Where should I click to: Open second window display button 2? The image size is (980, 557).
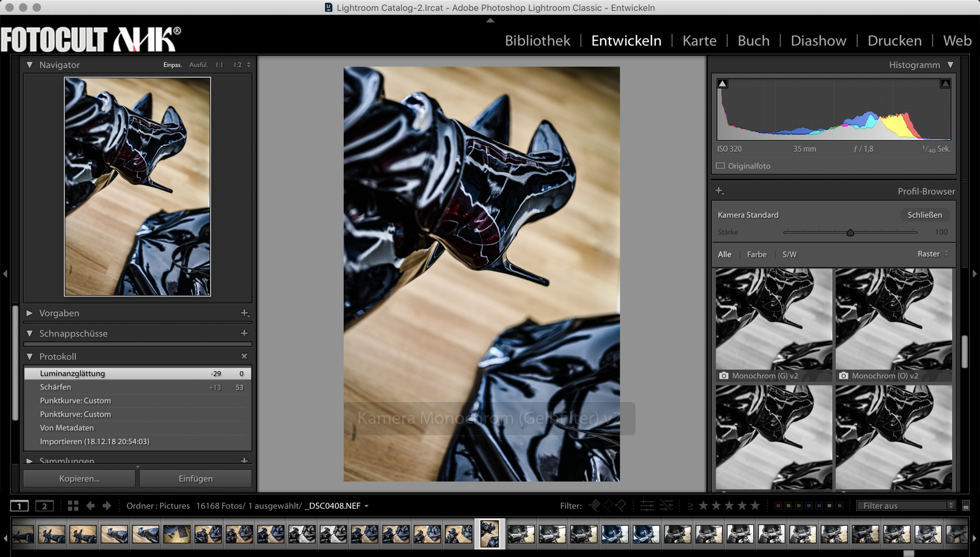[x=44, y=506]
